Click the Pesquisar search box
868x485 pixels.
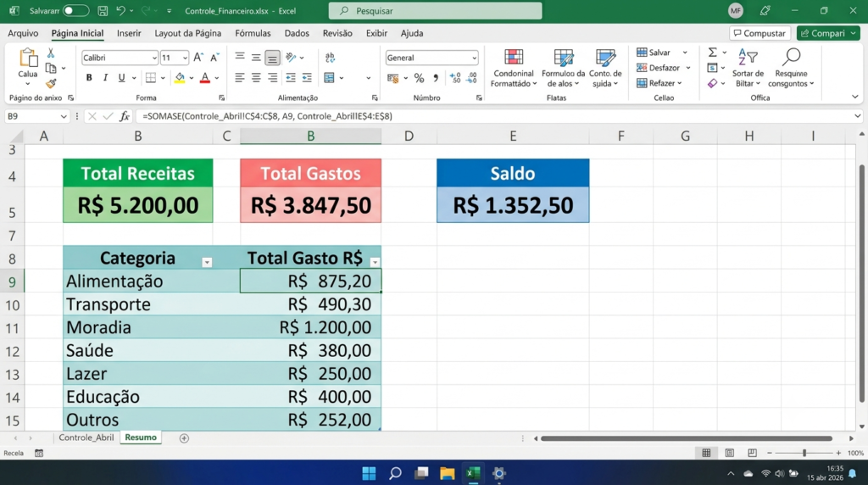click(435, 10)
